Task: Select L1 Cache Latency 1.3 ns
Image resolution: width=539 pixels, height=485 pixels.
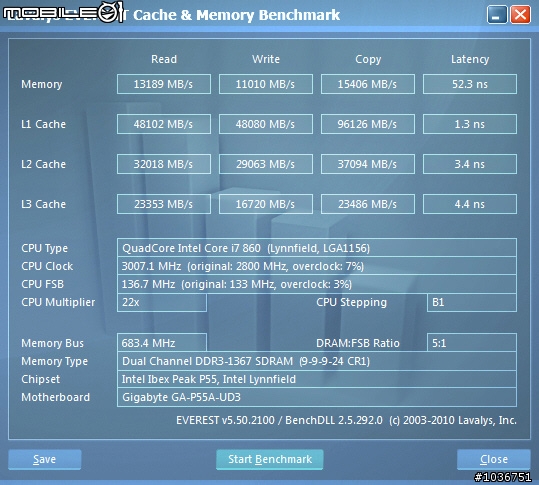Action: coord(470,124)
